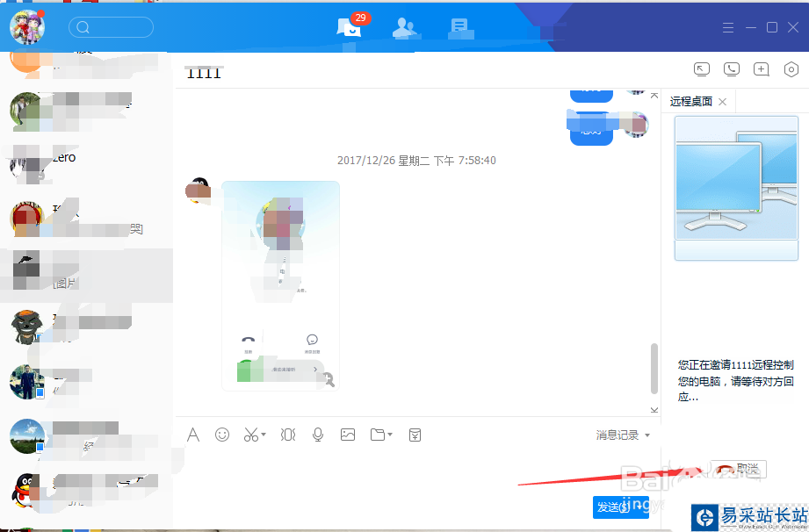The height and width of the screenshot is (532, 809).
Task: Send a window shake
Action: tap(287, 435)
